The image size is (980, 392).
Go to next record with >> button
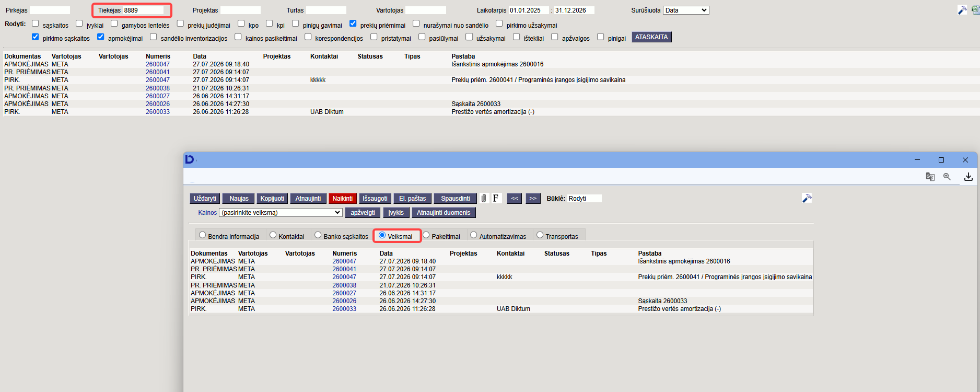pos(533,199)
